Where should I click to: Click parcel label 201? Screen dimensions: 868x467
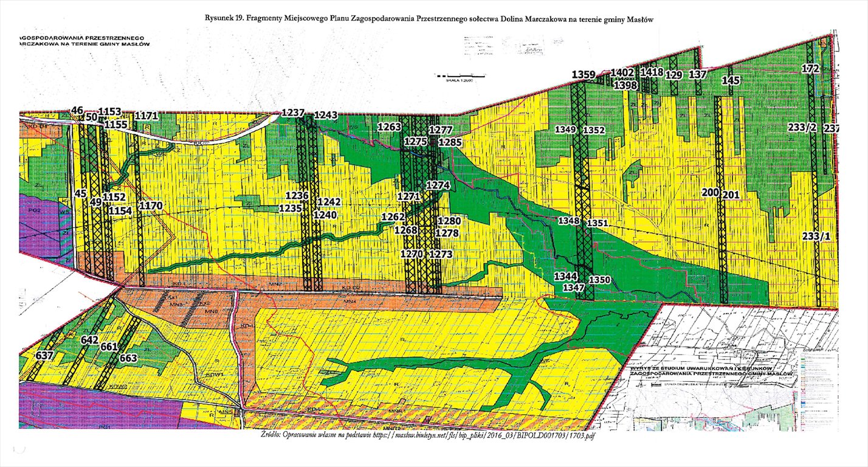(731, 195)
